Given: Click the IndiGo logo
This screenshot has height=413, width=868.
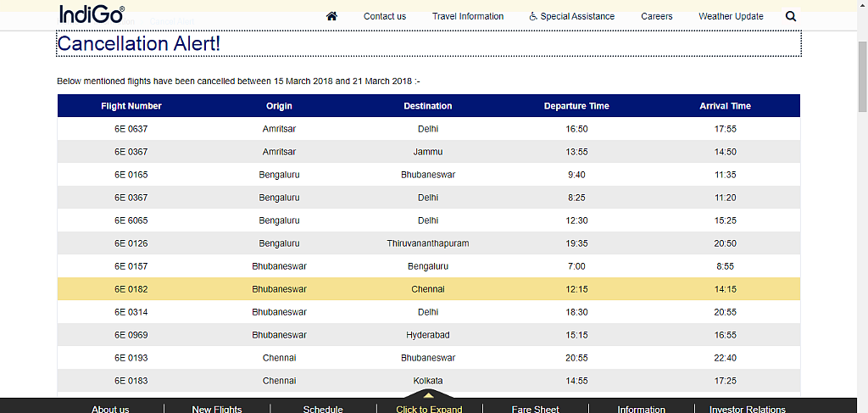Looking at the screenshot, I should click(x=92, y=14).
